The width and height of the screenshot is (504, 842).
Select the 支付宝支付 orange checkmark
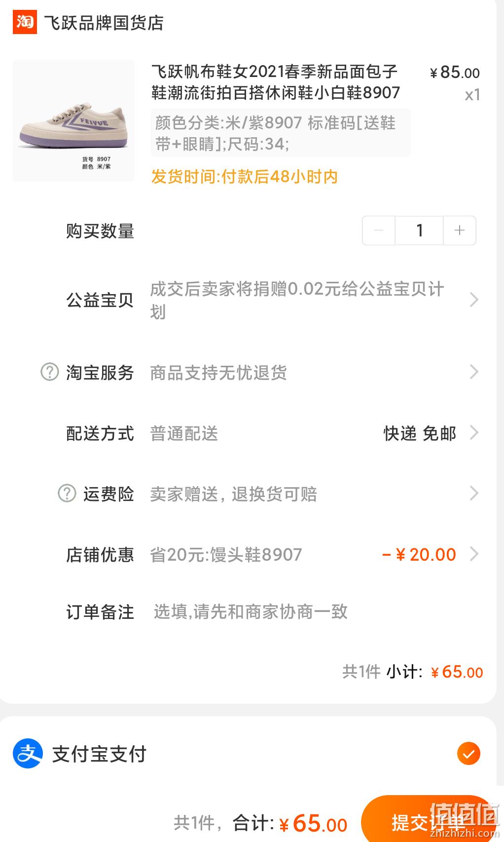[468, 754]
